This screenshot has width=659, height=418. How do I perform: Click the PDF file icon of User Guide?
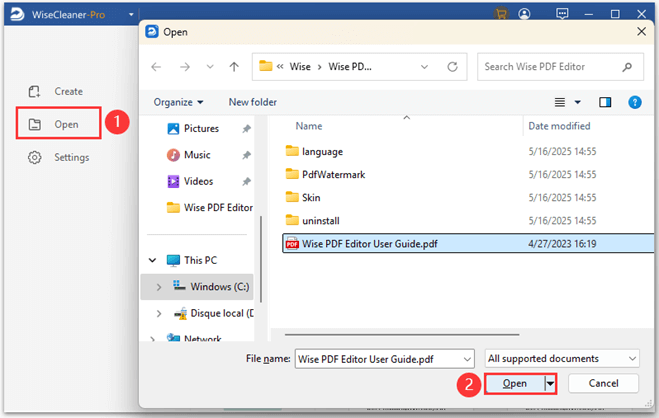coord(292,244)
